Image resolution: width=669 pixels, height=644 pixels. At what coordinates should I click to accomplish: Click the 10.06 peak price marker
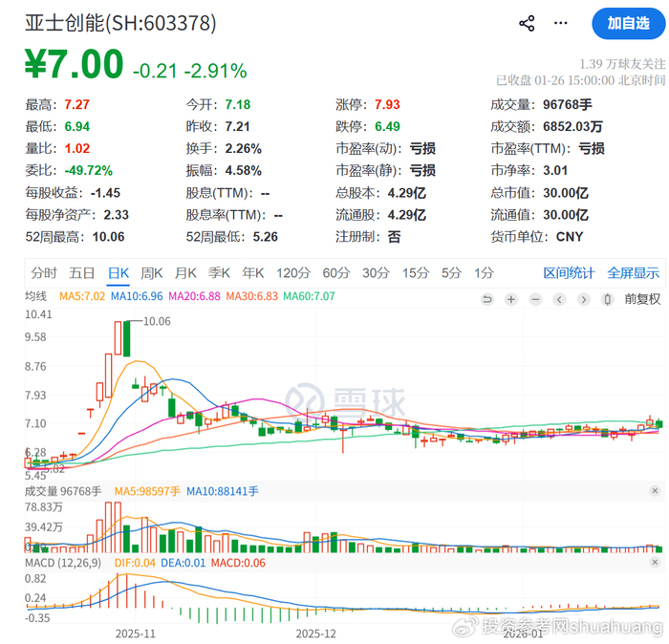(157, 321)
